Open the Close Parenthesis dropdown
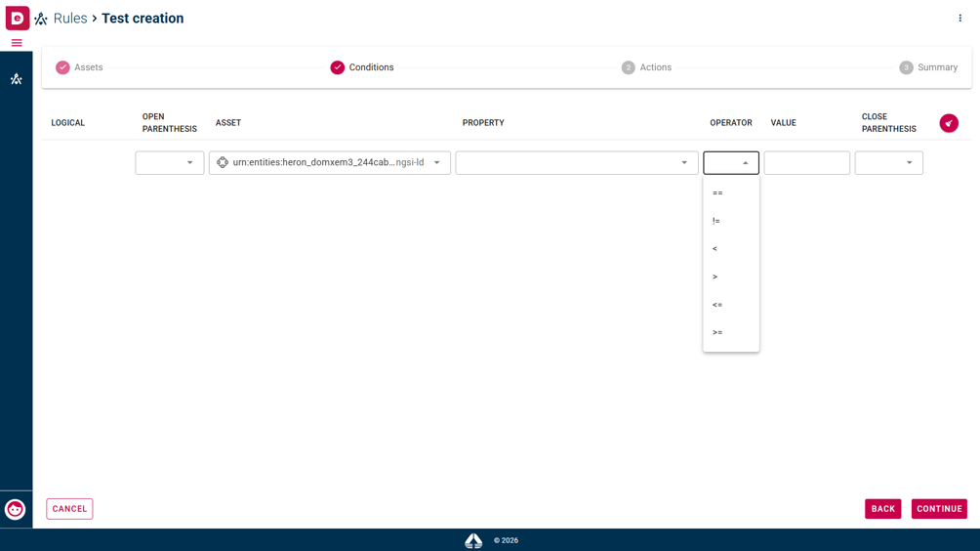Screen dimensions: 980x551 [x=889, y=162]
